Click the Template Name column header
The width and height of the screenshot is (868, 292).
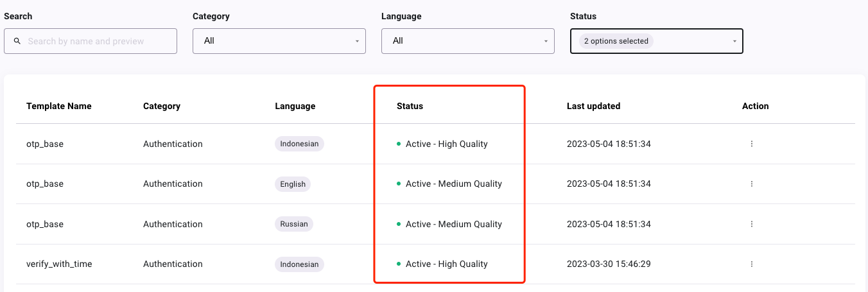pyautogui.click(x=59, y=106)
